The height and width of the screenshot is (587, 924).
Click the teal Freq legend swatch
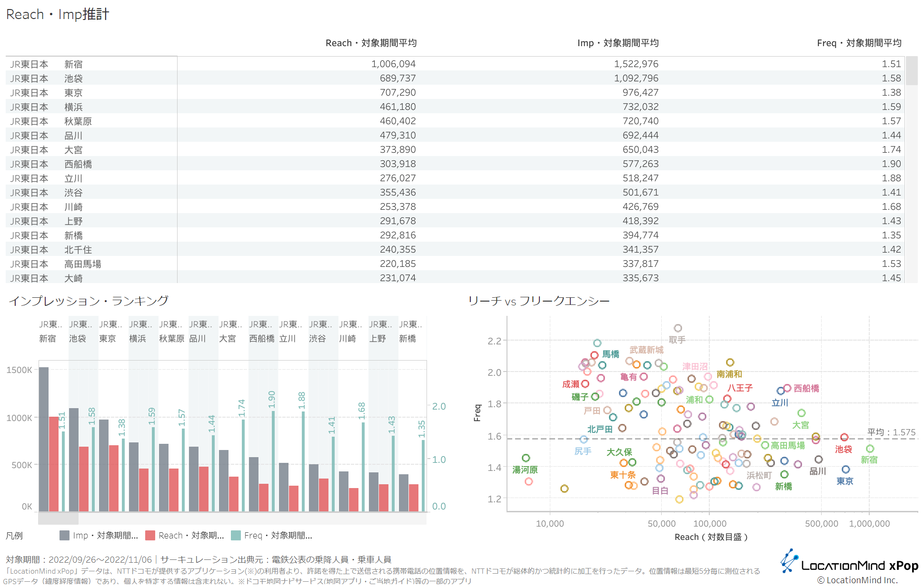pos(236,535)
